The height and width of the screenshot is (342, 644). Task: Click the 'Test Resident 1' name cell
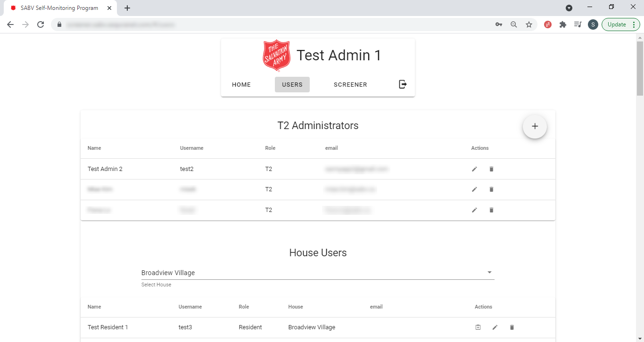108,327
